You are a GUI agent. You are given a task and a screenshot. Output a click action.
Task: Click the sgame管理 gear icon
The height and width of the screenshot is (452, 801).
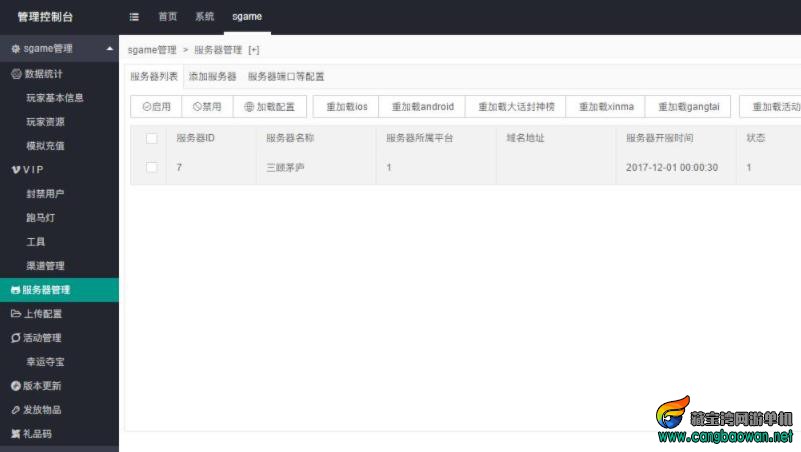point(15,49)
